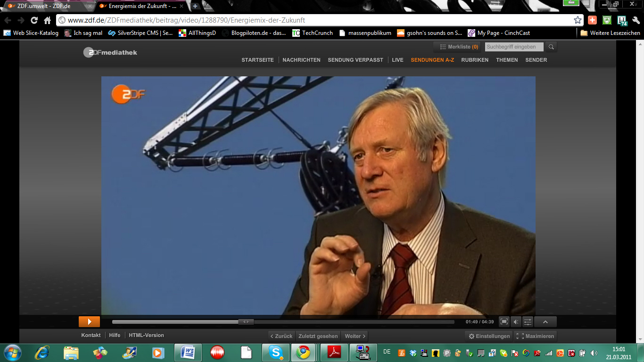644x362 pixels.
Task: Mute the video with the speaker icon
Action: [x=516, y=322]
